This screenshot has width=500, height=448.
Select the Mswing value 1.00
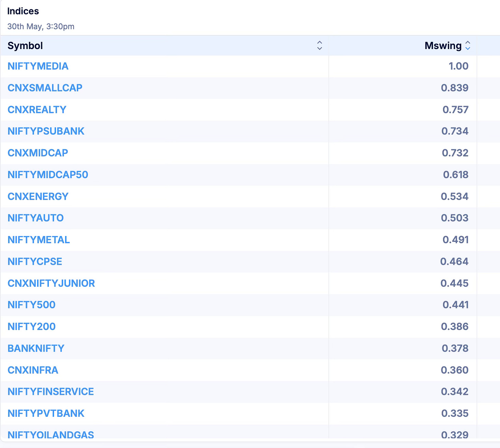click(x=458, y=66)
